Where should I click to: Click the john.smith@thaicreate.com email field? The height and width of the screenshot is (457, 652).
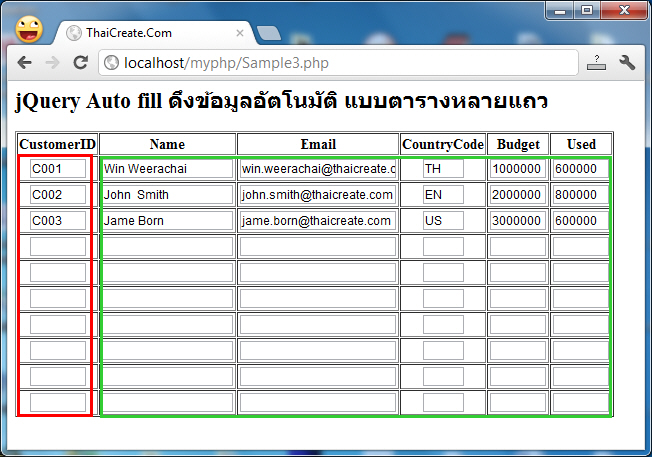pyautogui.click(x=318, y=195)
